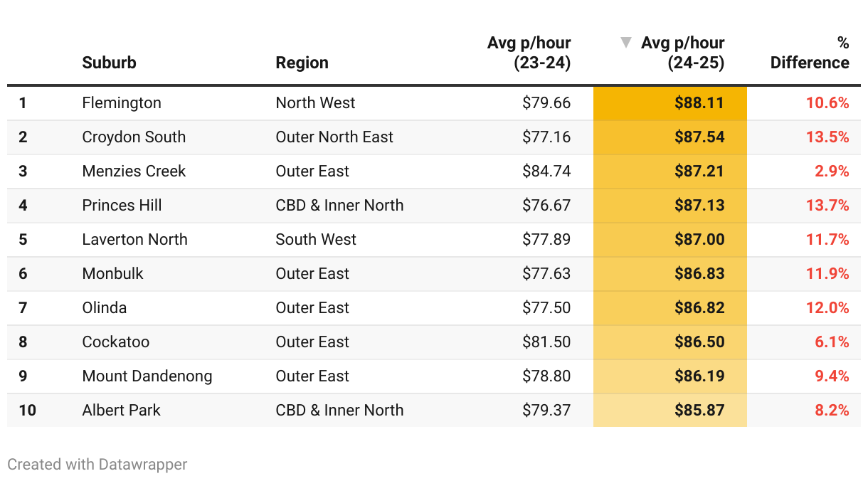Sort table by the Suburb column header
This screenshot has width=868, height=481.
(109, 63)
